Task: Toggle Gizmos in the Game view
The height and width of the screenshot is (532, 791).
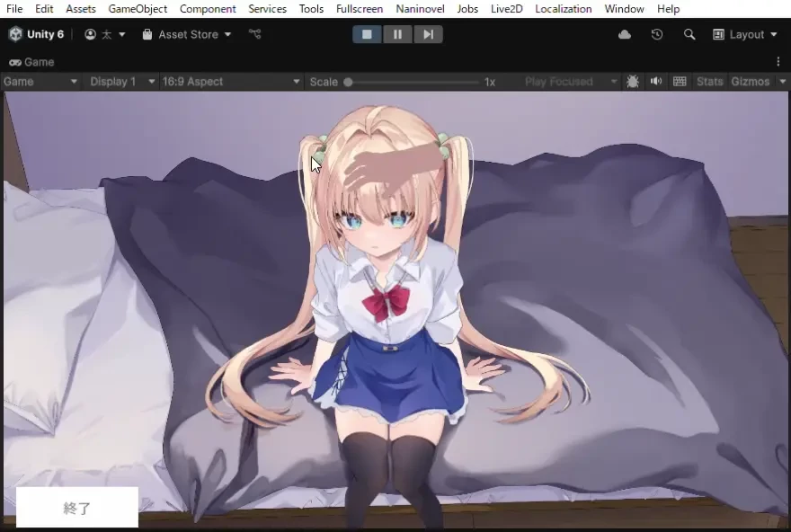Action: point(751,82)
